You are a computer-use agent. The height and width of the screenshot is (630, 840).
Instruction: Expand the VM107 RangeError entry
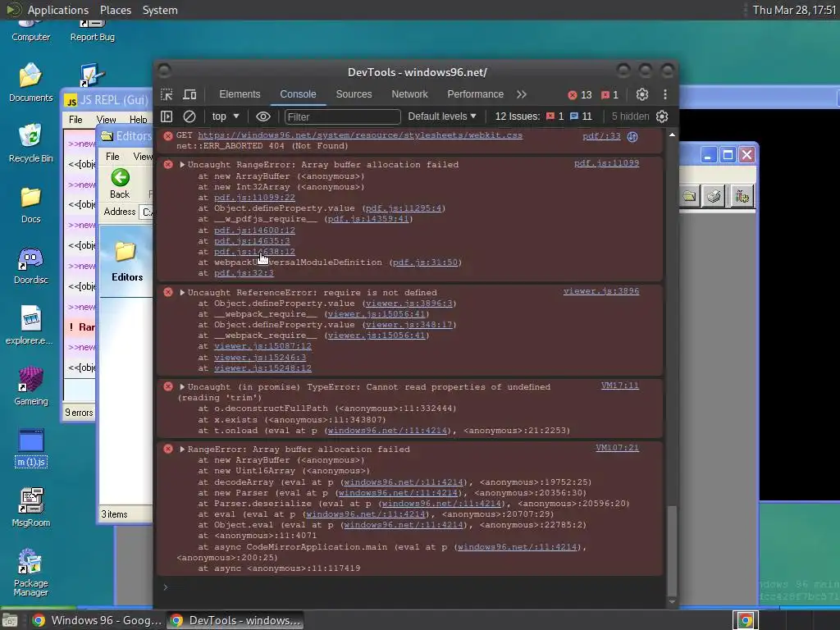pos(182,449)
